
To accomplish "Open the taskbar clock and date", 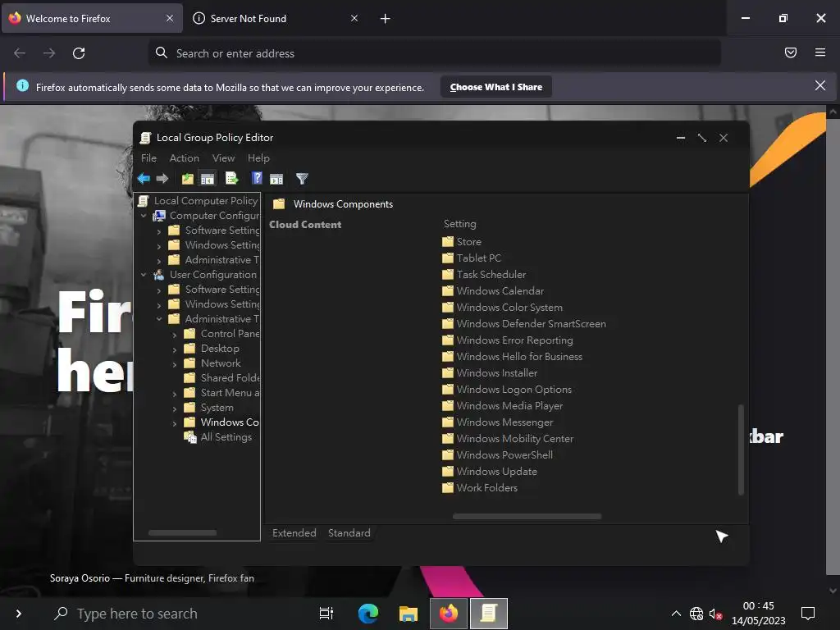I will 758,614.
